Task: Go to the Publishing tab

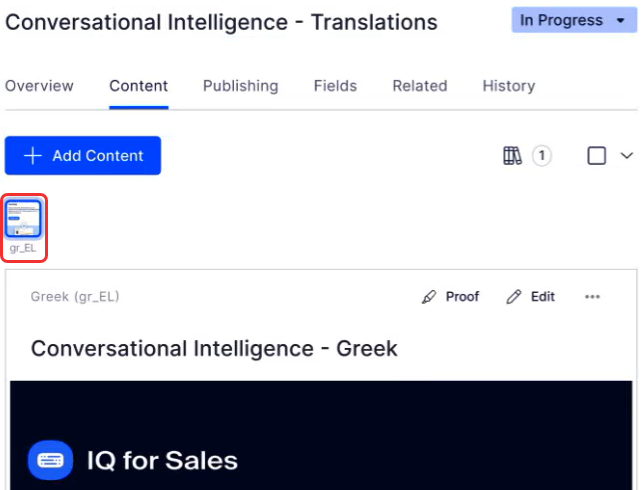Action: (x=240, y=86)
